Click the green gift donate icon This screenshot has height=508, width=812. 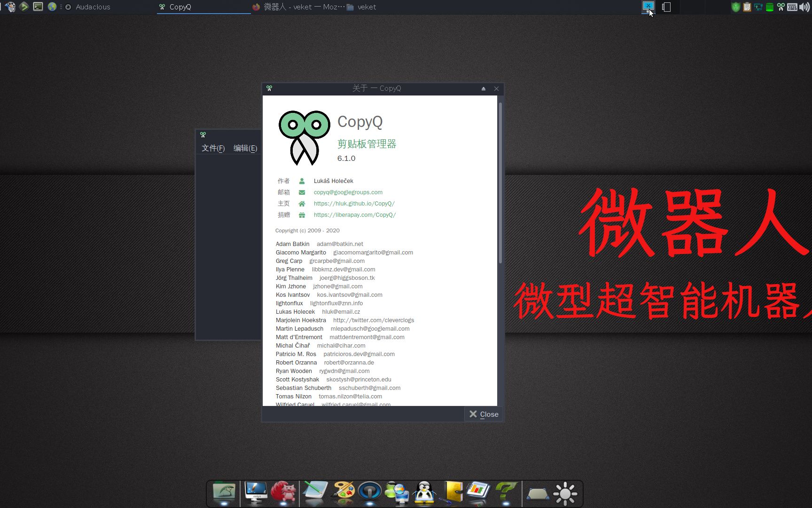point(302,214)
